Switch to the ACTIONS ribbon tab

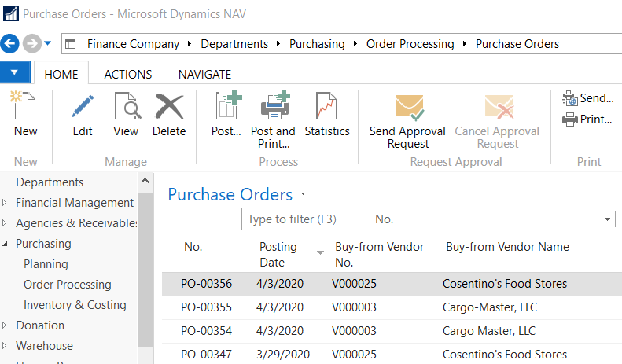(x=128, y=75)
